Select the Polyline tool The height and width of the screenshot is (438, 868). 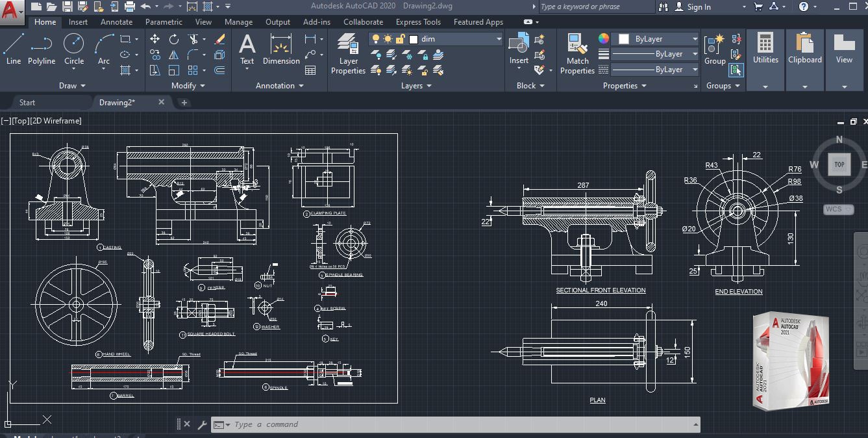coord(41,44)
